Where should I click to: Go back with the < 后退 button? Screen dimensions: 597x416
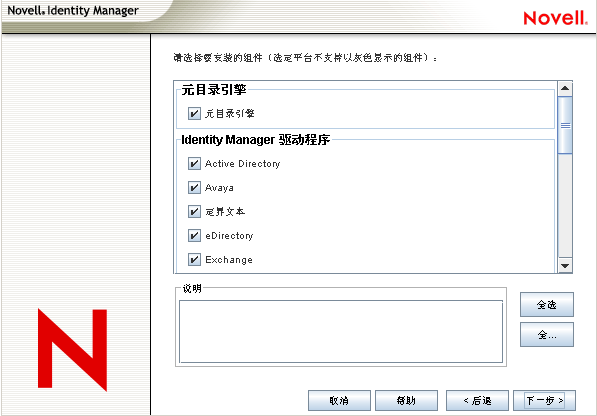coord(477,400)
